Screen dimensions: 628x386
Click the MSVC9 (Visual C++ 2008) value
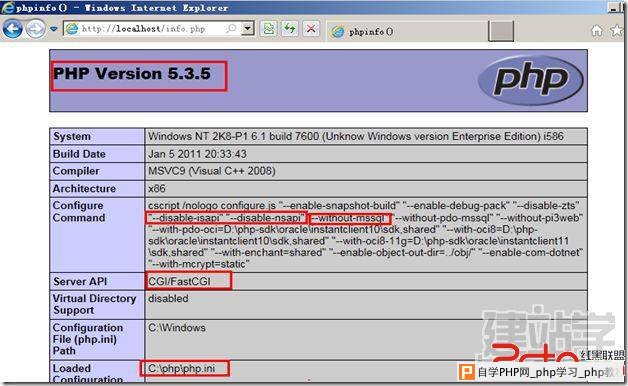point(211,171)
